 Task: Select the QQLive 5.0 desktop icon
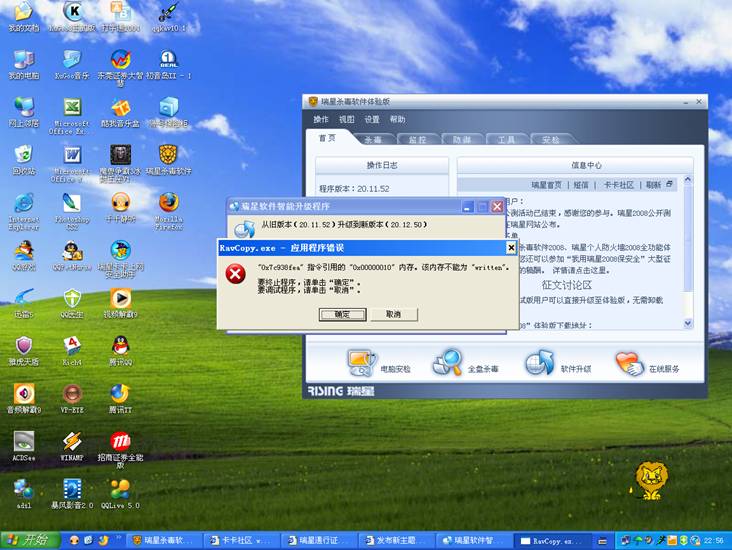point(120,493)
